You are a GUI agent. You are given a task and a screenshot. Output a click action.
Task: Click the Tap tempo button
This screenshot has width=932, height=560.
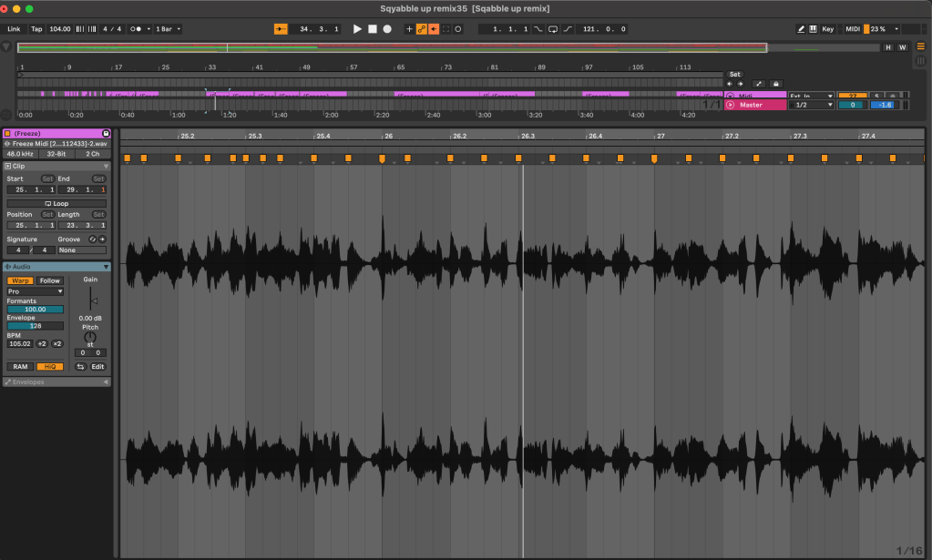tap(36, 29)
